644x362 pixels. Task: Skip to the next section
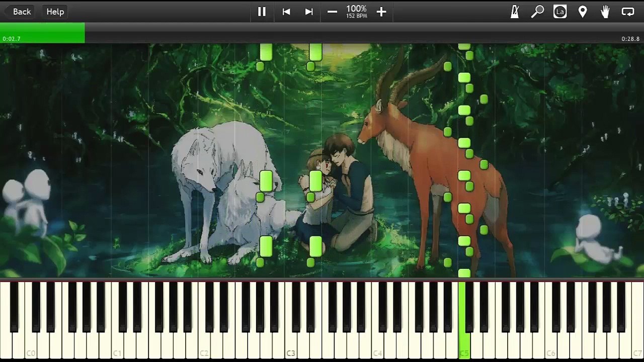309,12
